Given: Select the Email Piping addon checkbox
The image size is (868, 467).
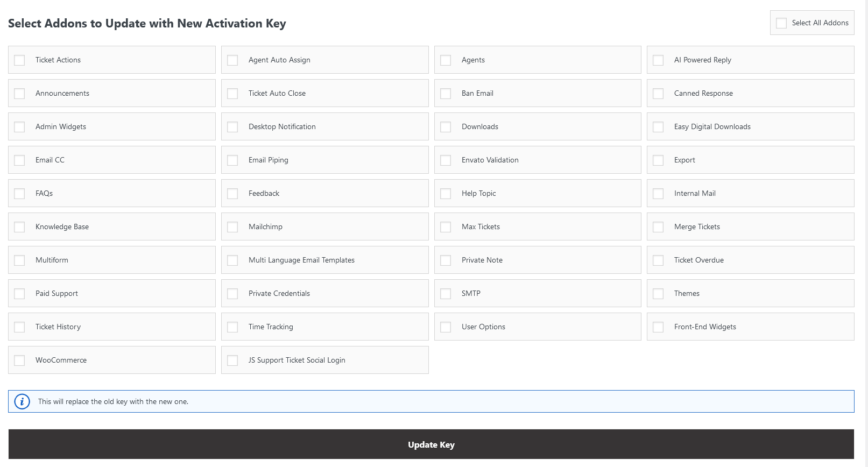Looking at the screenshot, I should 232,160.
